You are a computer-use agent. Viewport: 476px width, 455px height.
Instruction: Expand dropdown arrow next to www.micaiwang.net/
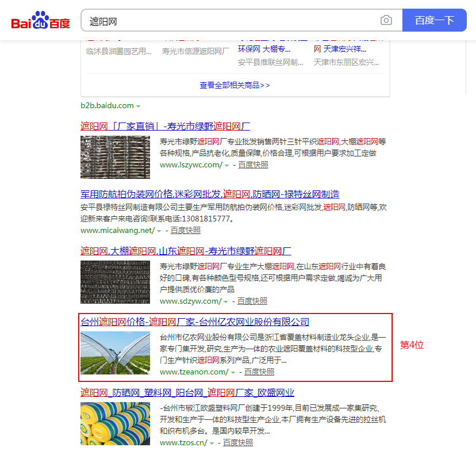click(x=159, y=231)
